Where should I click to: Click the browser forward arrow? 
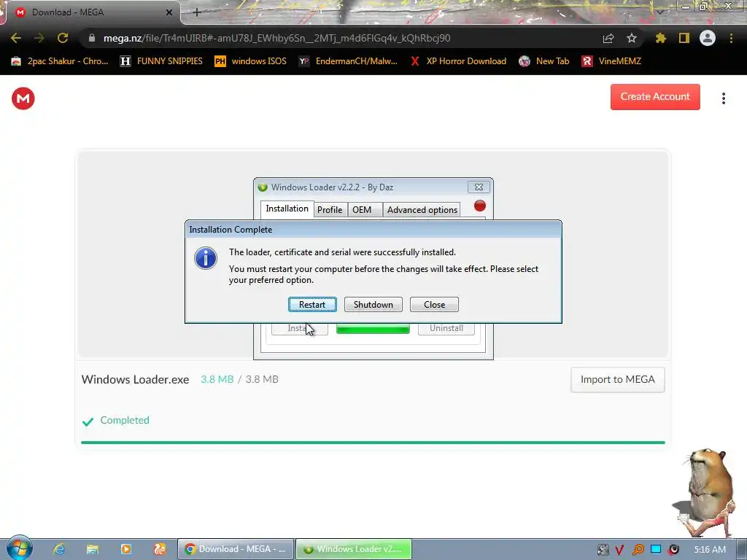(x=39, y=38)
